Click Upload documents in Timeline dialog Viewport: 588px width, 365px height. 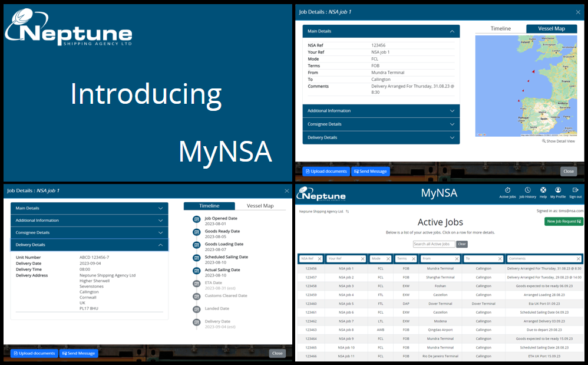click(35, 353)
